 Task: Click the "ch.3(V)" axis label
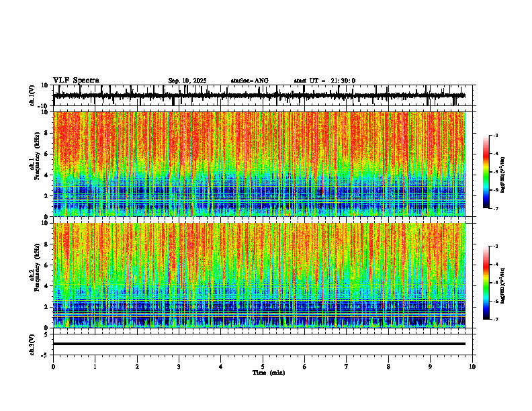(x=32, y=345)
